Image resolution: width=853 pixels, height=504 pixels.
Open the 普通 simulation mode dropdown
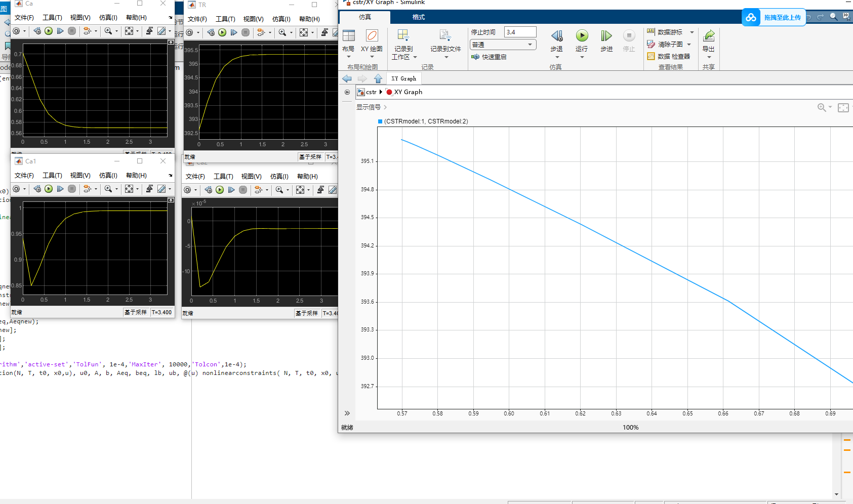coord(503,45)
